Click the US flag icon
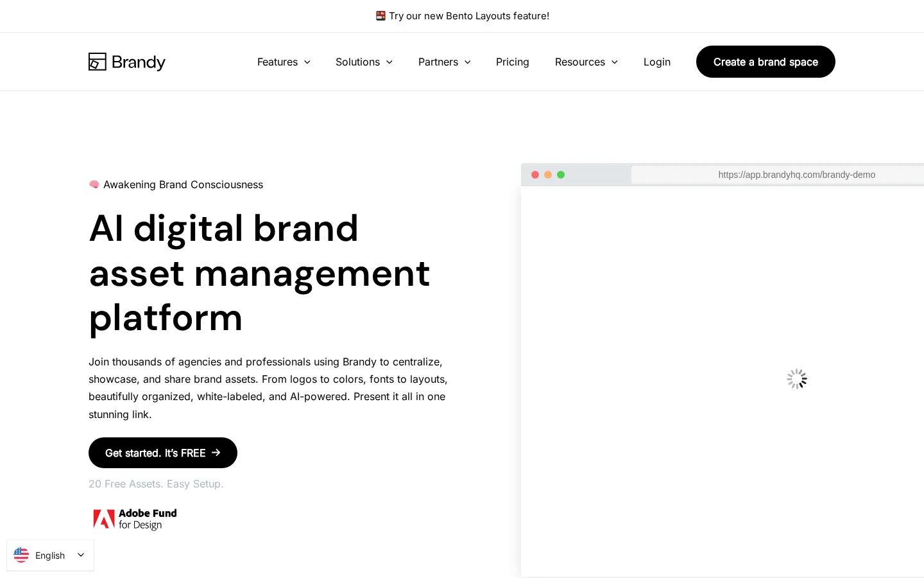The height and width of the screenshot is (578, 924). click(x=21, y=555)
